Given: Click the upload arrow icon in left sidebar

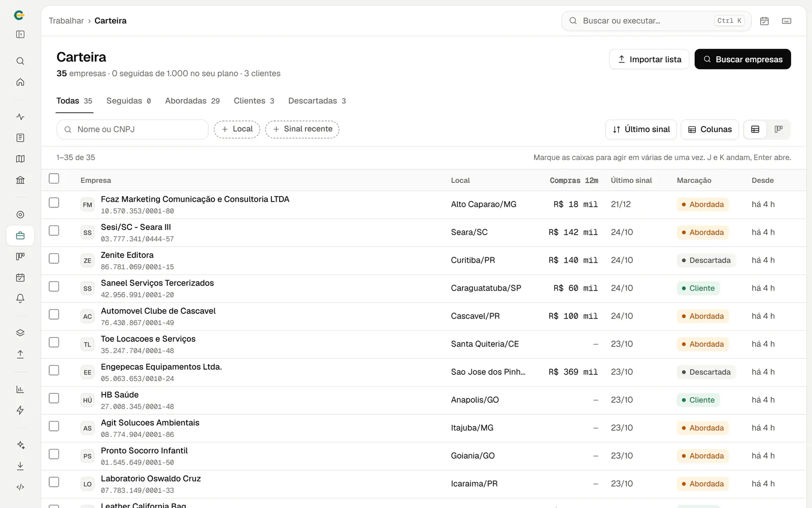Looking at the screenshot, I should 20,354.
